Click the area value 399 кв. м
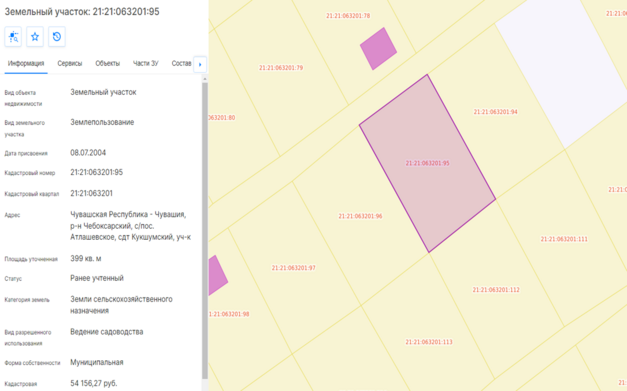Screen dimensions: 627x391 (x=86, y=259)
